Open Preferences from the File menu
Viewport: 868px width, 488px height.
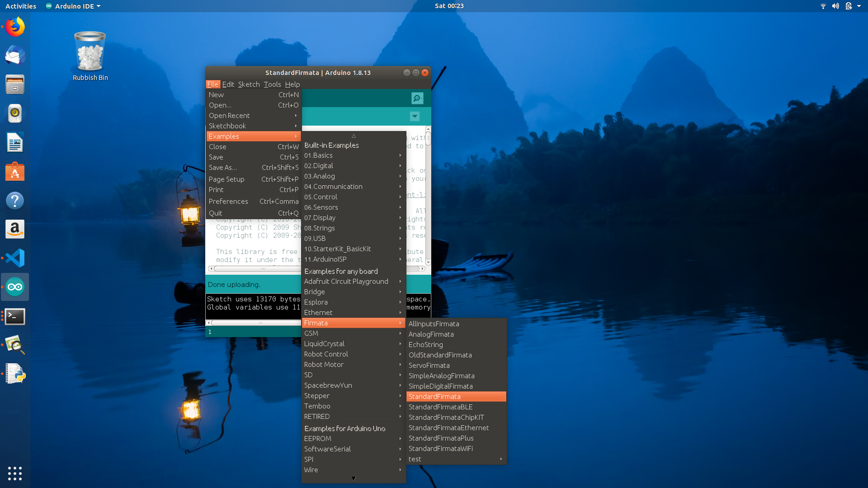(x=254, y=201)
